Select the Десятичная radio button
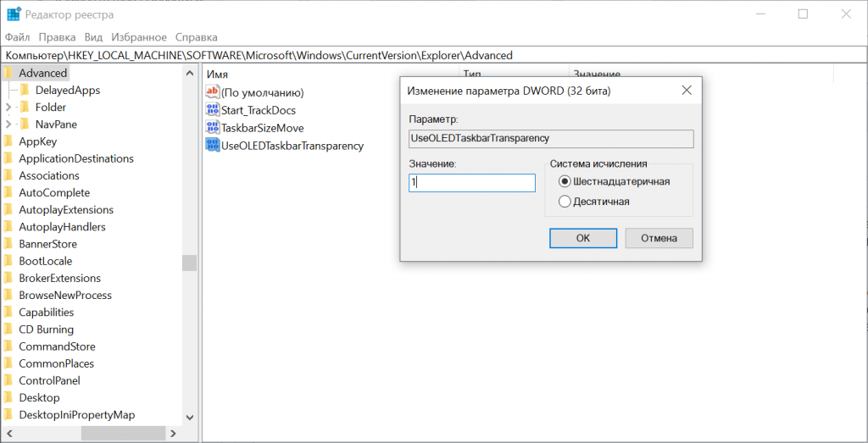Screen dimensions: 868x443 565,202
